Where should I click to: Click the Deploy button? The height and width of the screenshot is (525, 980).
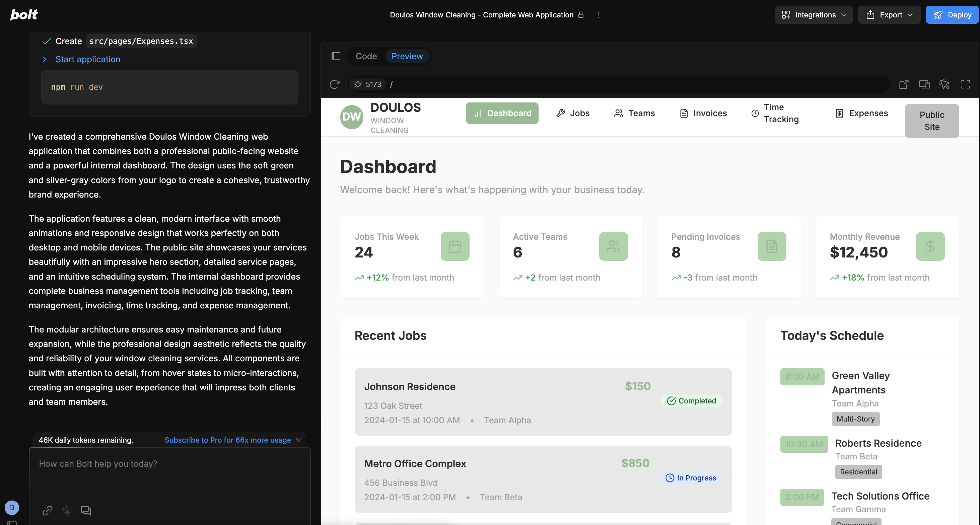click(952, 15)
